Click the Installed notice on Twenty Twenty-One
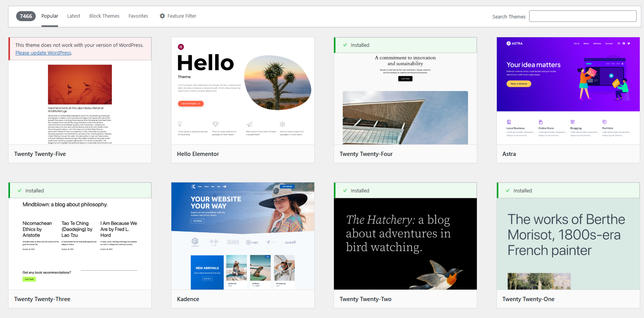644x318 pixels. click(568, 190)
